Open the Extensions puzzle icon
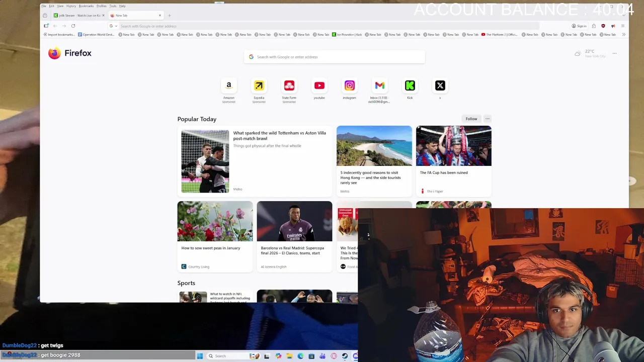 [594, 26]
